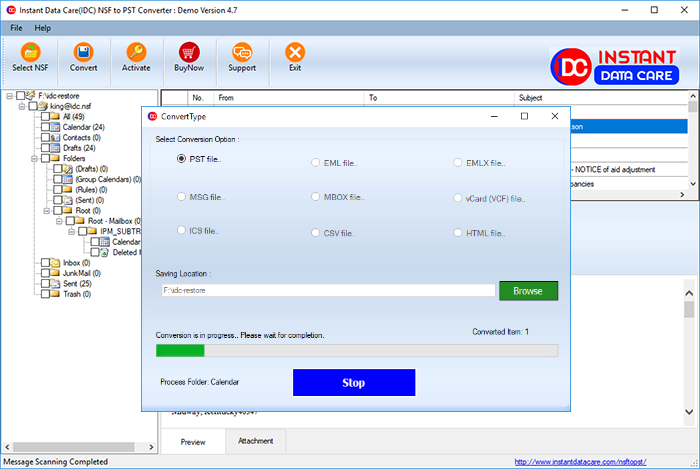Viewport: 700px width, 469px height.
Task: Select the Calendar (24) folder icon
Action: [56, 127]
